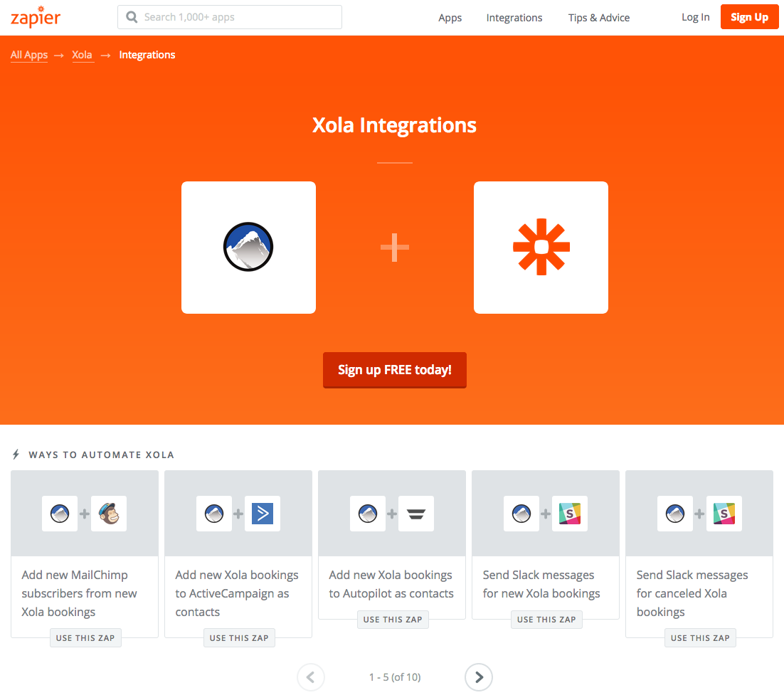Click the large Xola mountain logo tile
This screenshot has height=700, width=784.
tap(248, 248)
